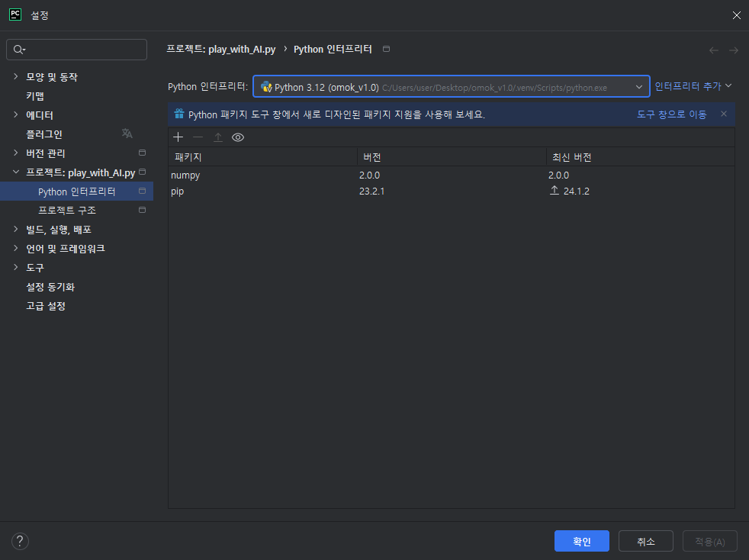Open the Python 인터프리터 dropdown
749x560 pixels.
(x=452, y=86)
